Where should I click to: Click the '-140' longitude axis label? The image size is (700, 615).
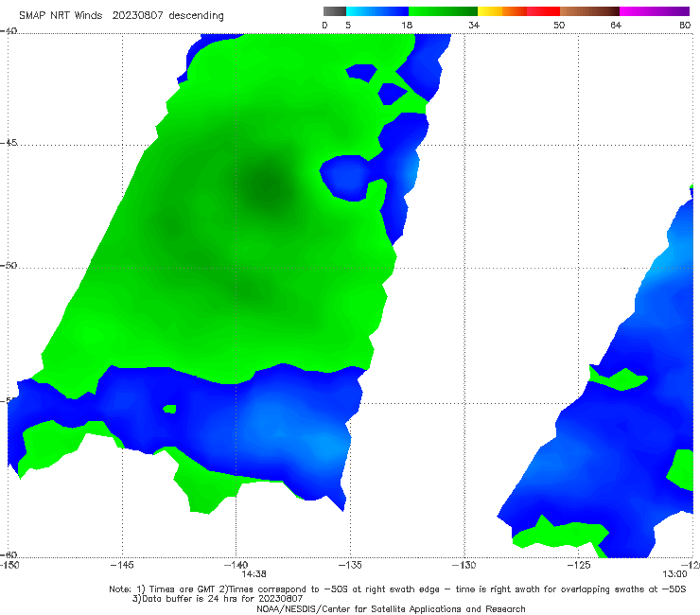[x=236, y=565]
